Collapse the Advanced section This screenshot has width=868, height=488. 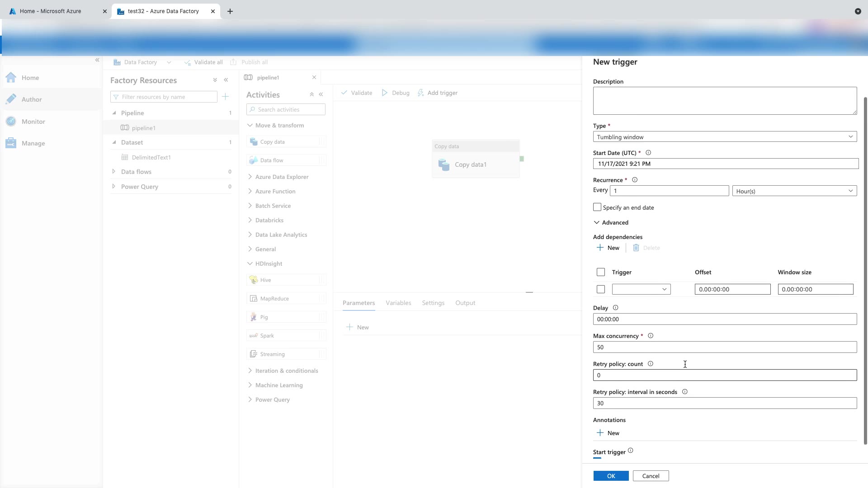(x=610, y=222)
